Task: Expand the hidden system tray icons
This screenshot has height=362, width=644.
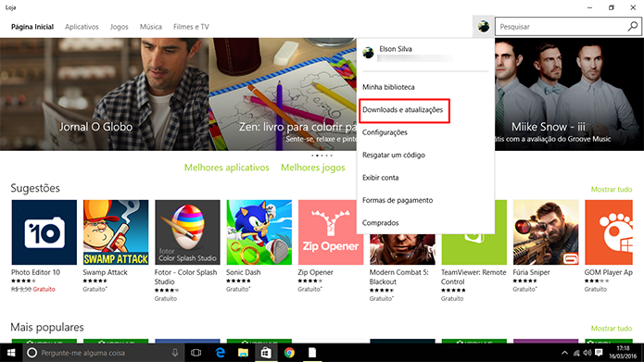Action: click(564, 353)
